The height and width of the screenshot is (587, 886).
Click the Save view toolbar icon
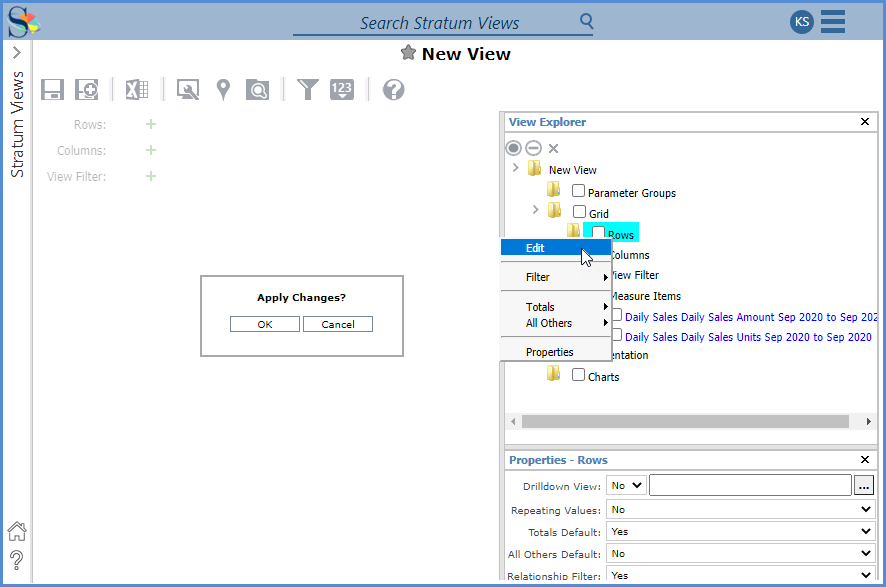click(x=53, y=89)
